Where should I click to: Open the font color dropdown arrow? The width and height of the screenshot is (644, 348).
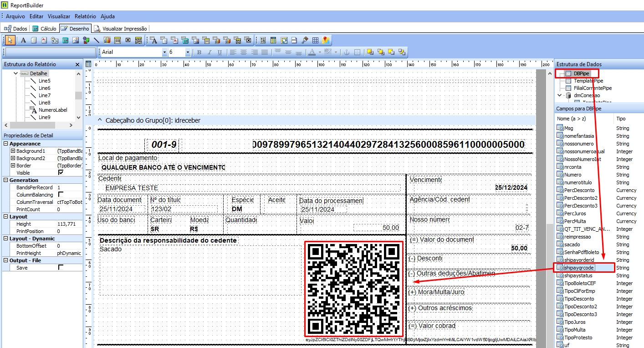click(320, 52)
